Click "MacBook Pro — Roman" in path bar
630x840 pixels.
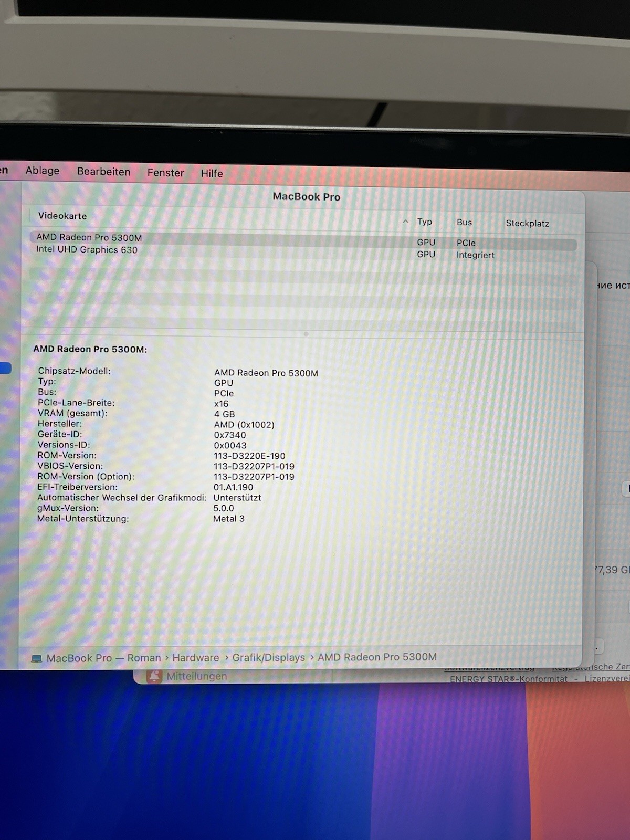(x=103, y=658)
